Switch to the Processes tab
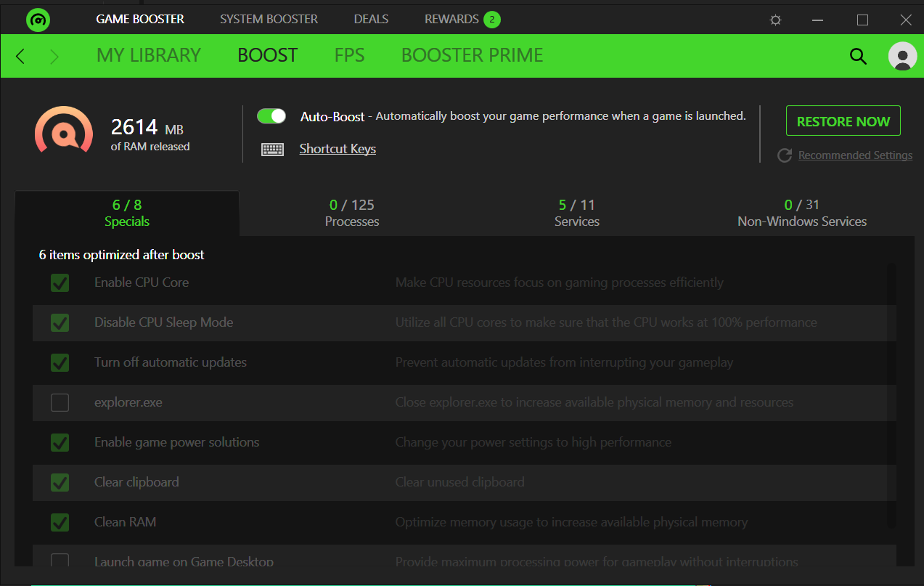The width and height of the screenshot is (924, 586). point(352,213)
